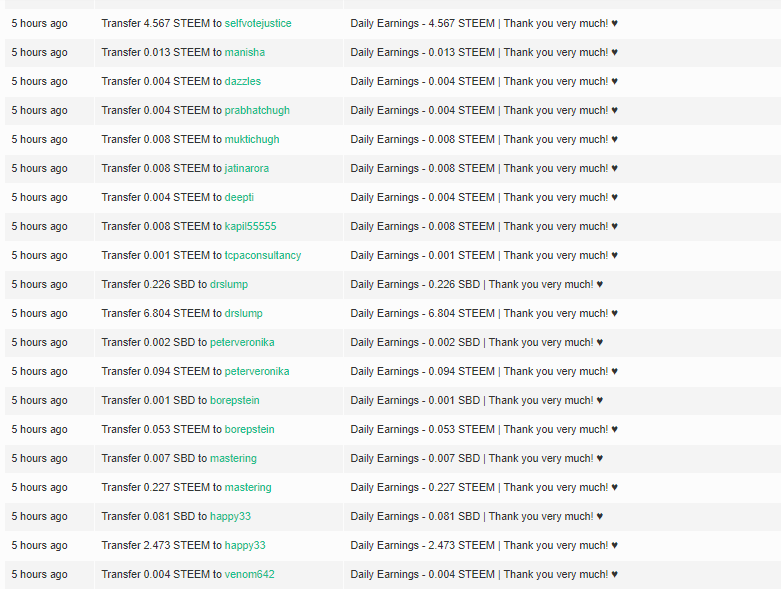Open borepstein link in 0.053 STEEM row
The image size is (781, 589).
pyautogui.click(x=250, y=429)
